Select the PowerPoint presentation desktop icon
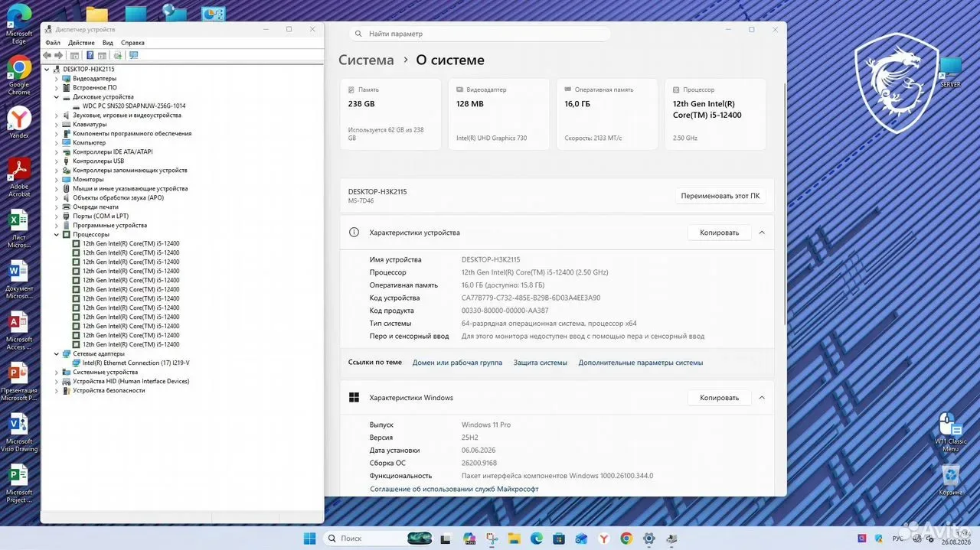980x550 pixels. (x=19, y=381)
